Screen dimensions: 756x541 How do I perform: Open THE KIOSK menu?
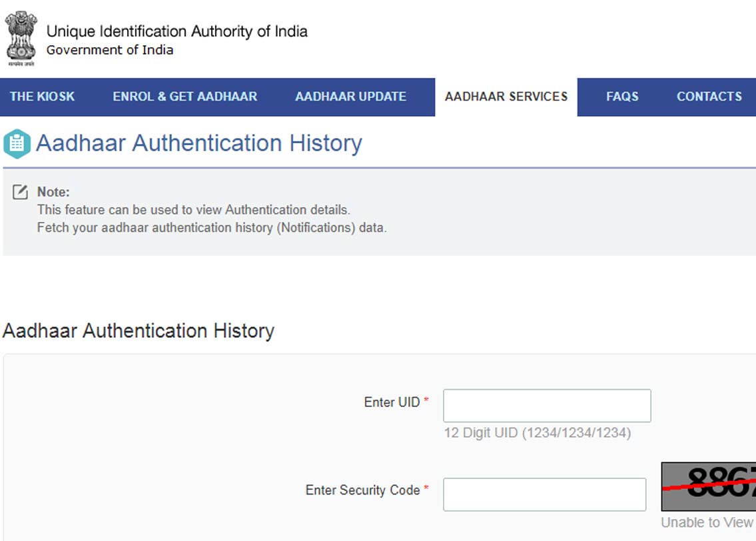pos(42,97)
